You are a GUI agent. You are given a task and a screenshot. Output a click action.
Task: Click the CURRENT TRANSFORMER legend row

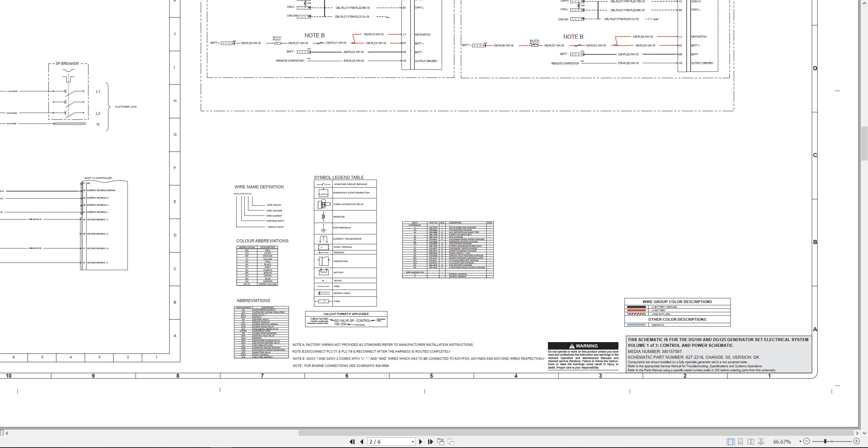345,239
